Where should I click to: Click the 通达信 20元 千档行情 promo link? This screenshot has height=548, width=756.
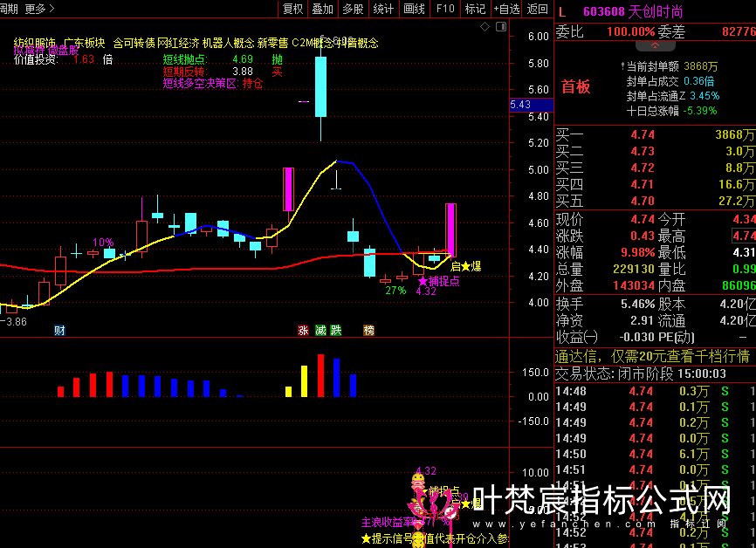click(652, 357)
